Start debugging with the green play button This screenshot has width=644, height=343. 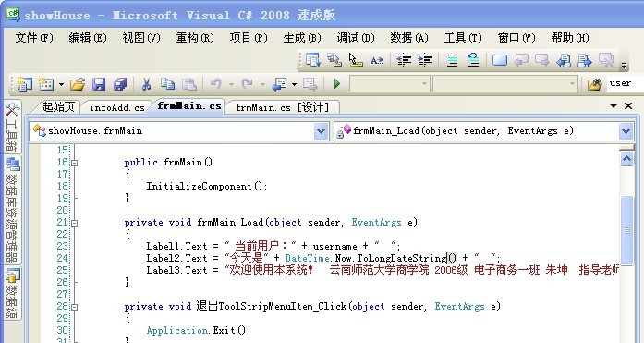pos(337,84)
